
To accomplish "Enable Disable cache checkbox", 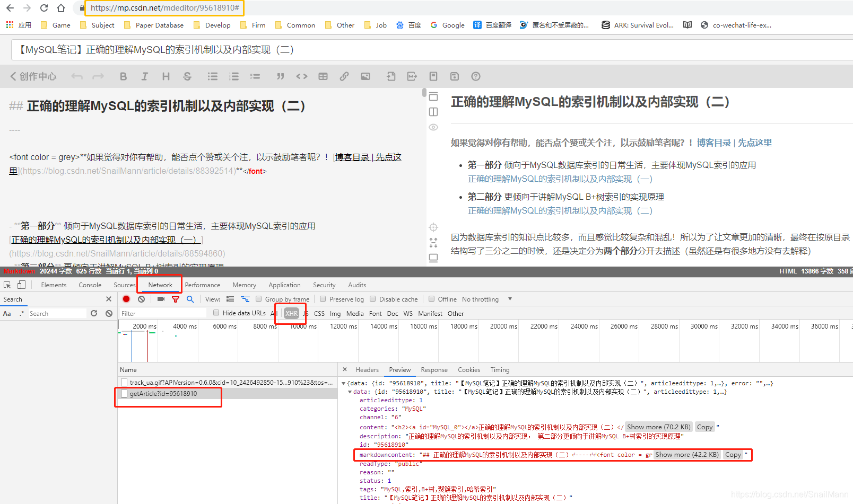I will pos(372,299).
